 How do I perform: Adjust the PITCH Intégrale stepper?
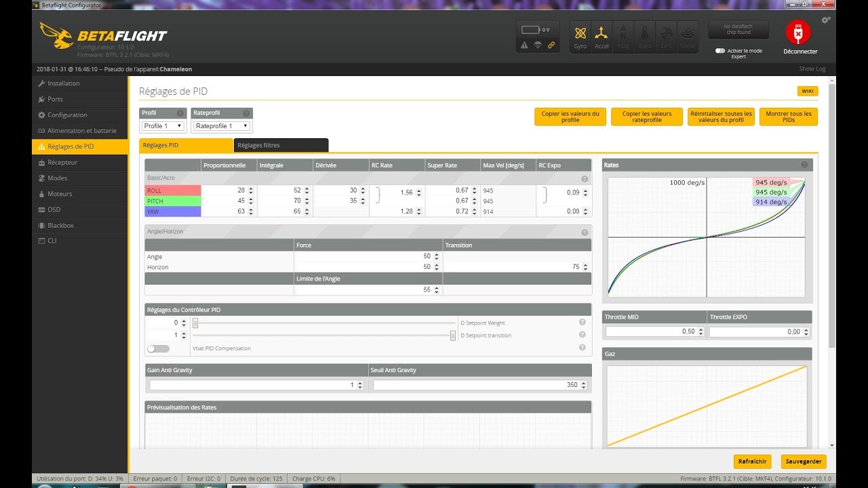(307, 201)
